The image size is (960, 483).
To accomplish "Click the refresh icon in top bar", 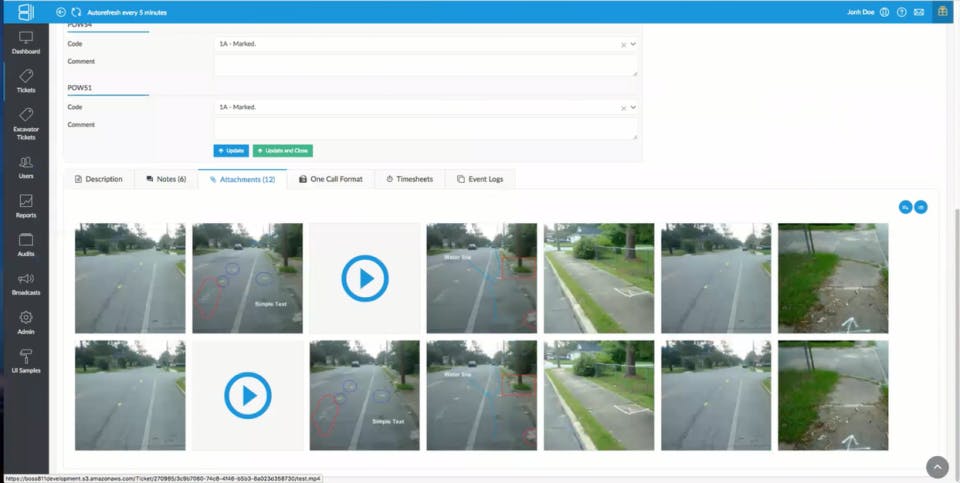I will [x=76, y=12].
